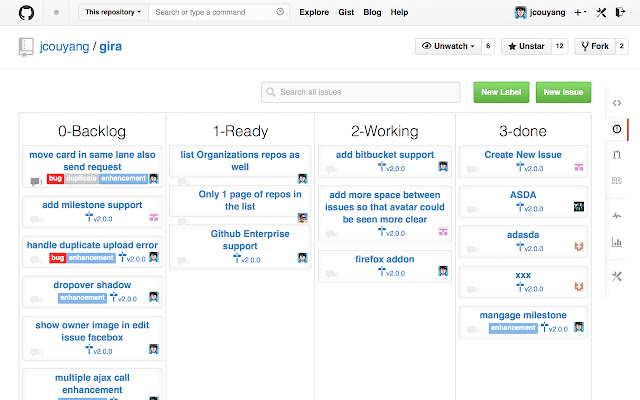Screen dimensions: 640x400
Task: Click the green New Issue button
Action: coord(565,92)
